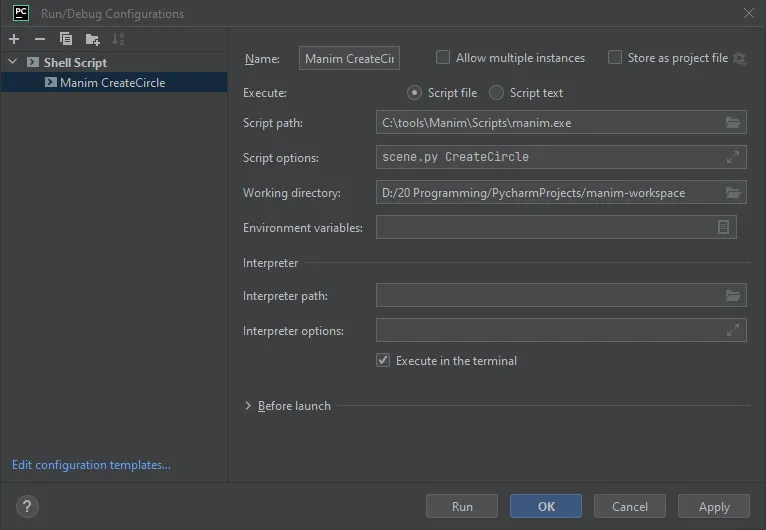Enable Allow multiple instances checkbox
Screen dimensions: 766x530
(443, 58)
